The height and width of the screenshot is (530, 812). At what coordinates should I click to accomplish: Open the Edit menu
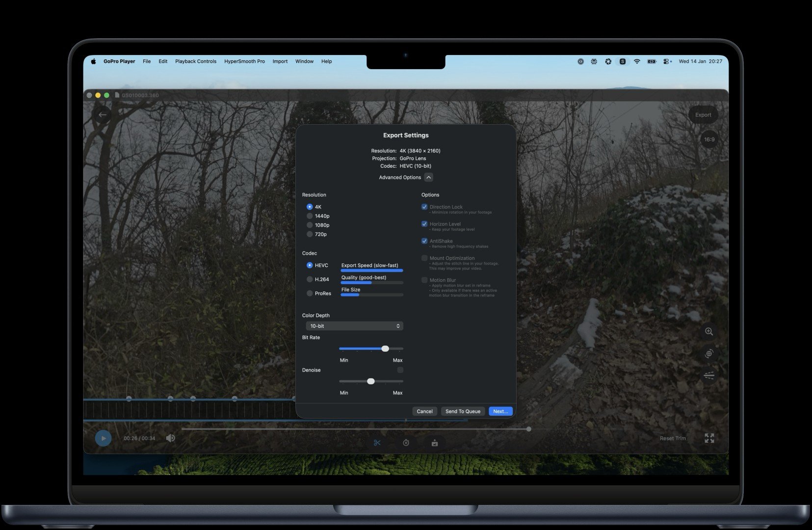pos(163,61)
